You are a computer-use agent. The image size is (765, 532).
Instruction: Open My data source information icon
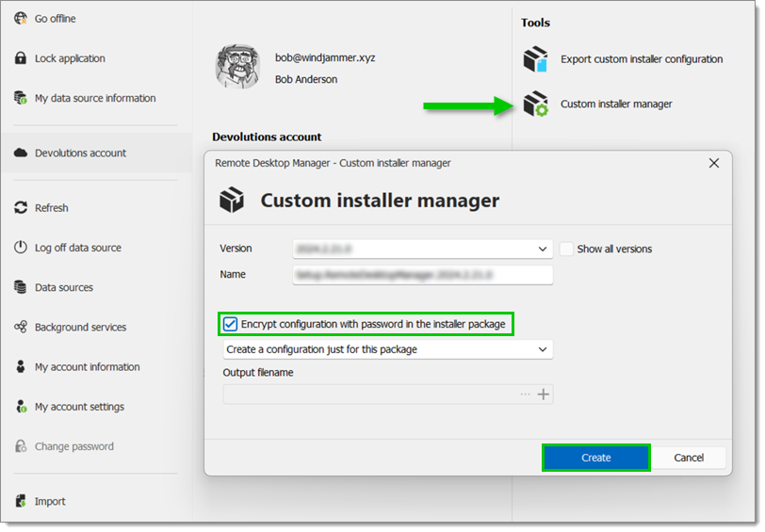(21, 98)
